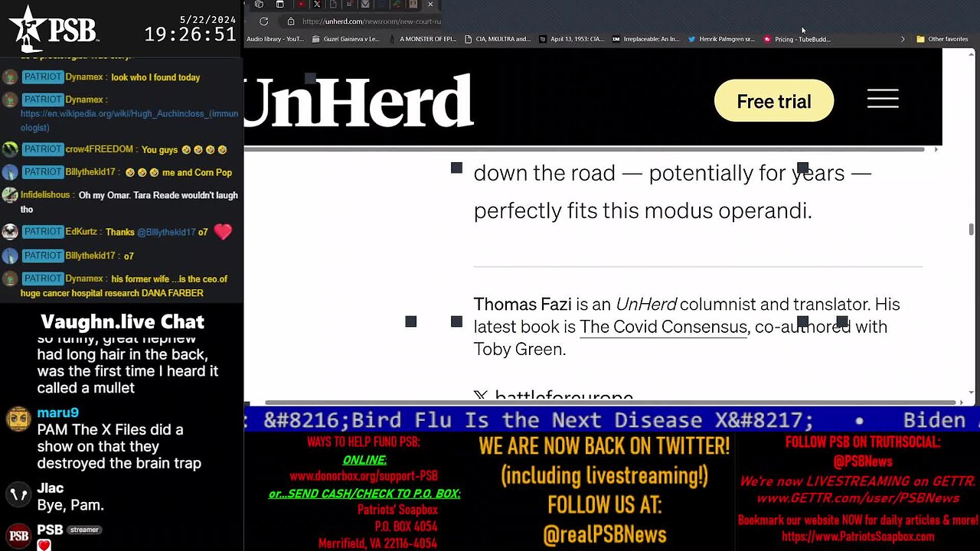The image size is (980, 551).
Task: Click the Jlac headphone avatar
Action: [x=18, y=494]
